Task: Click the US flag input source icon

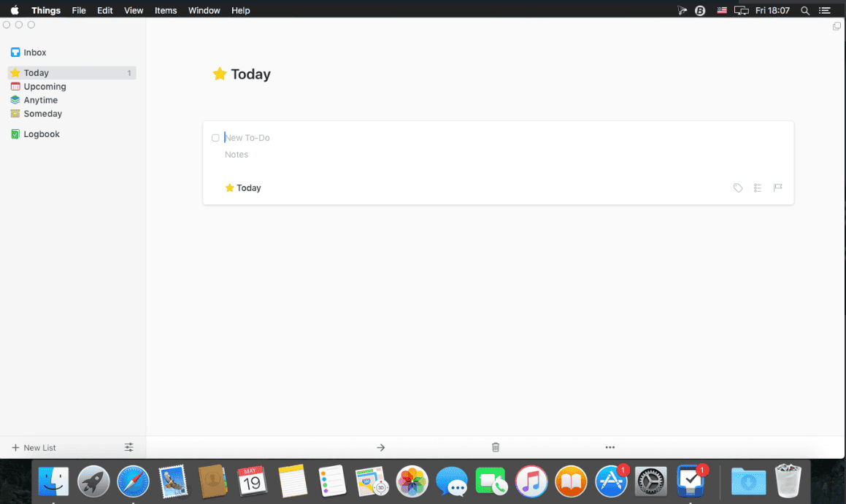Action: (x=721, y=10)
